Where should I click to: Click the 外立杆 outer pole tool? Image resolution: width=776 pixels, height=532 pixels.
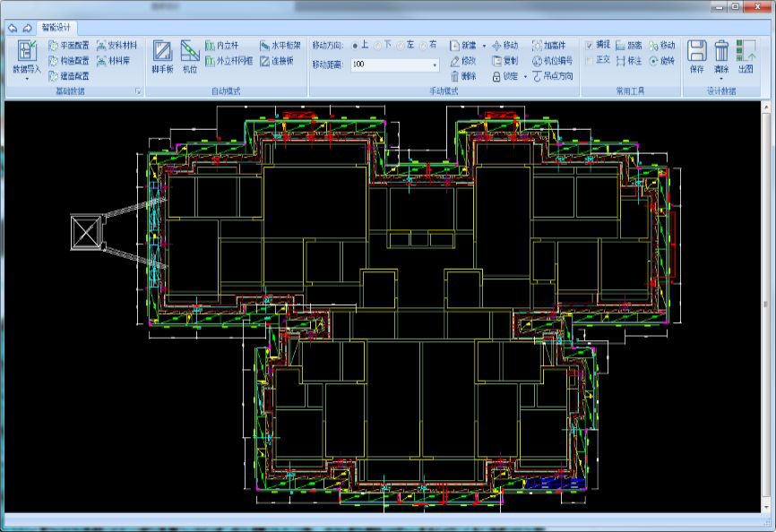click(228, 61)
